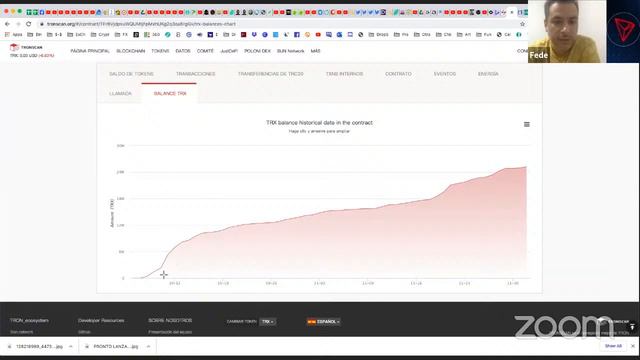Click Fede's video thumbnail
The image size is (640, 360).
point(567,31)
